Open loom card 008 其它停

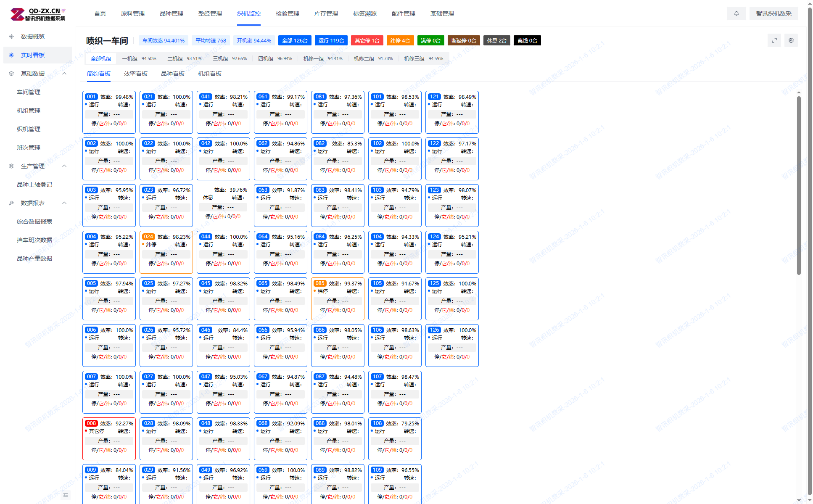[109, 438]
